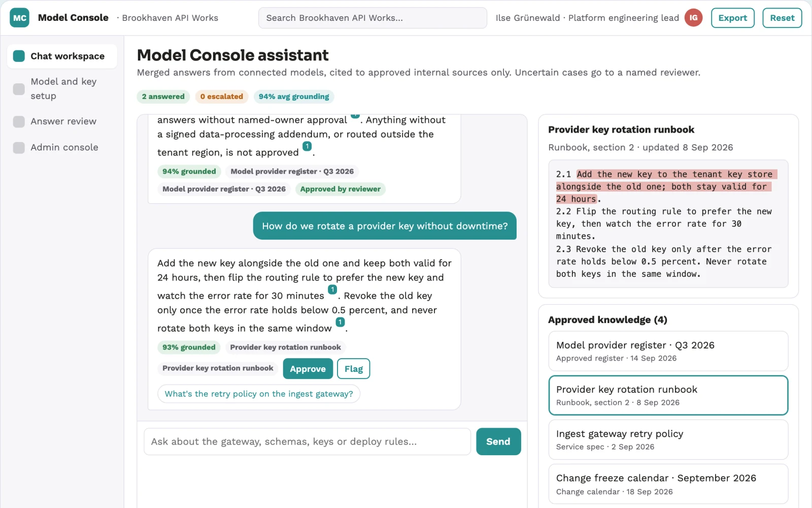Click the Model and key setup sidebar icon
This screenshot has height=508, width=812.
point(19,89)
